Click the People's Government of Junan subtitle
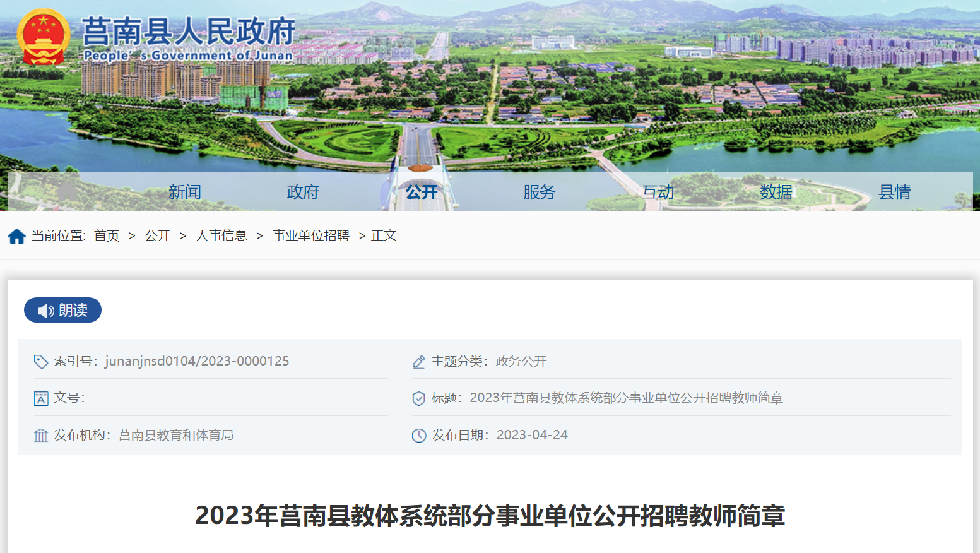This screenshot has width=980, height=553. (x=188, y=56)
